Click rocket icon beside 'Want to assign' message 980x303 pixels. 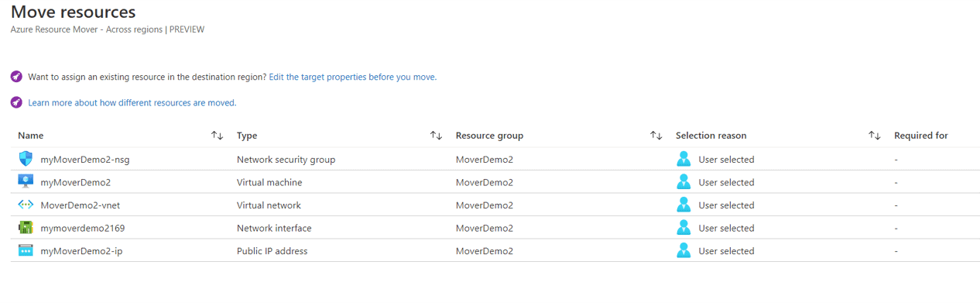[16, 77]
